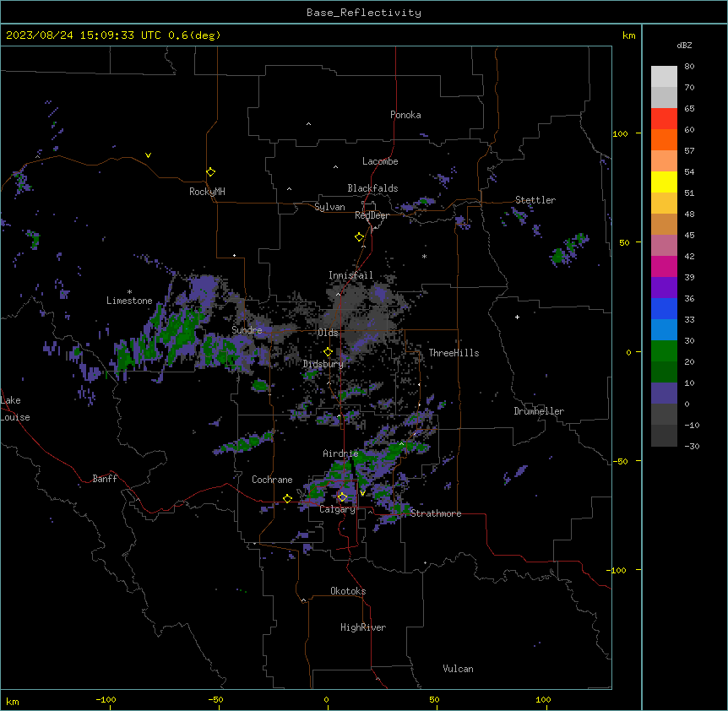
Task: Pick the orange 57-60 dBZ legend swatch
Action: (x=664, y=139)
